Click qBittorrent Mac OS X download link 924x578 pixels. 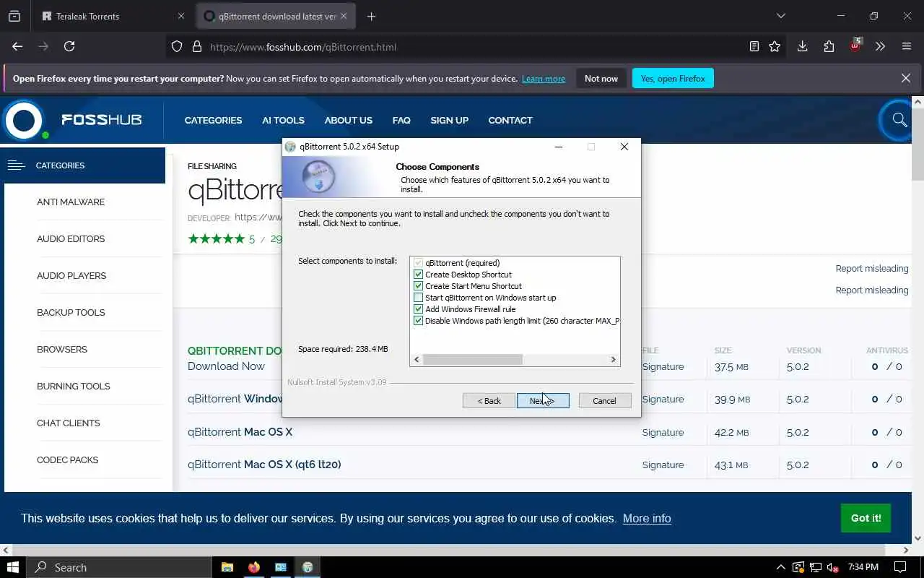240,432
